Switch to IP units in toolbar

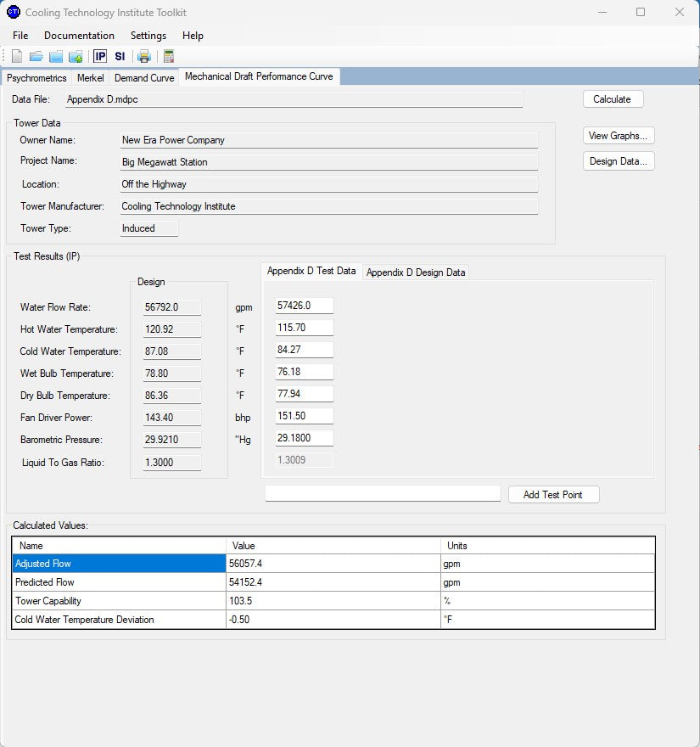(100, 57)
